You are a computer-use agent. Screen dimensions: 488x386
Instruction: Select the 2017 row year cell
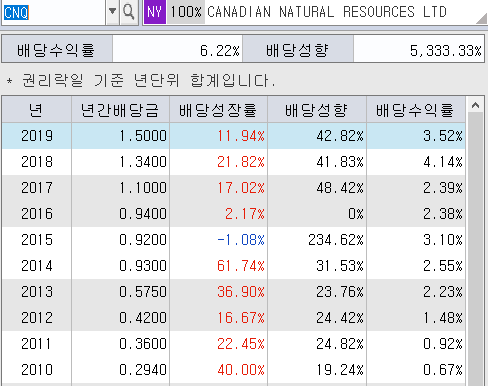tap(37, 188)
